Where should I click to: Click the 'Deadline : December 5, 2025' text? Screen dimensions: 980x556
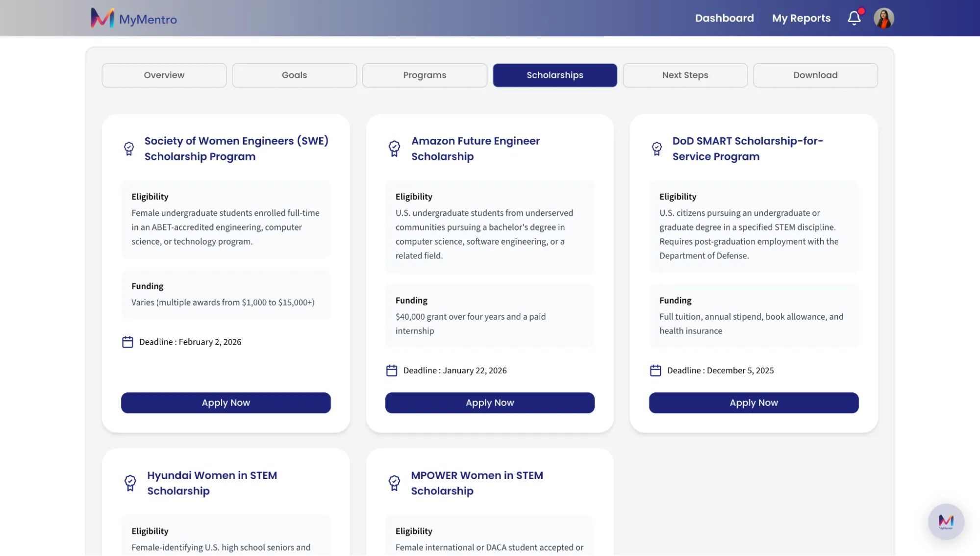pos(721,370)
